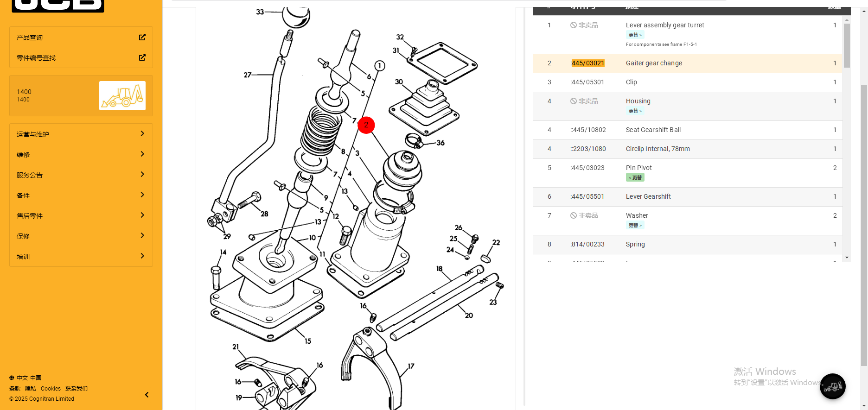Open the 服务公告 sidebar menu item
Image resolution: width=868 pixels, height=410 pixels.
click(81, 175)
